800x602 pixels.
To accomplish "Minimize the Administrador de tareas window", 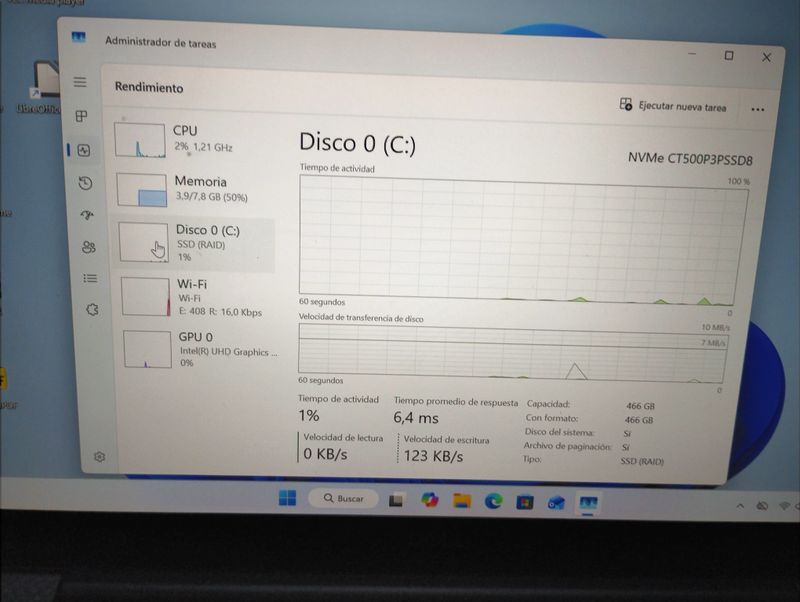I will tap(692, 53).
